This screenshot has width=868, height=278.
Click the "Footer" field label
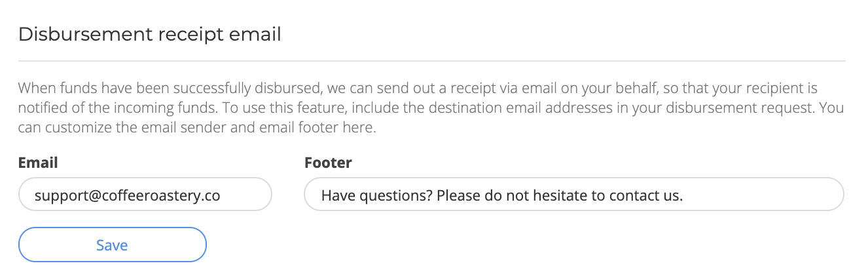[328, 163]
